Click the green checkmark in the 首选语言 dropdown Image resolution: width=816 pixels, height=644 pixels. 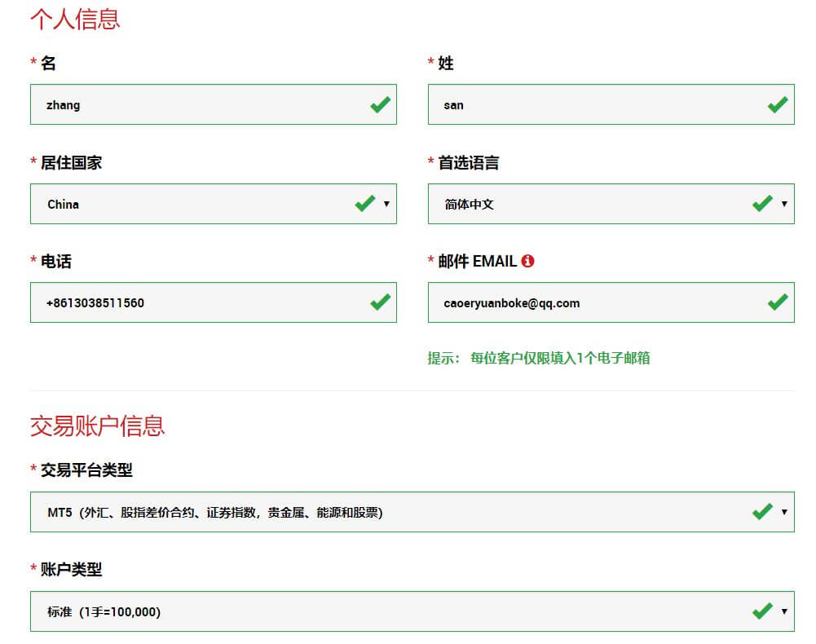coord(762,204)
